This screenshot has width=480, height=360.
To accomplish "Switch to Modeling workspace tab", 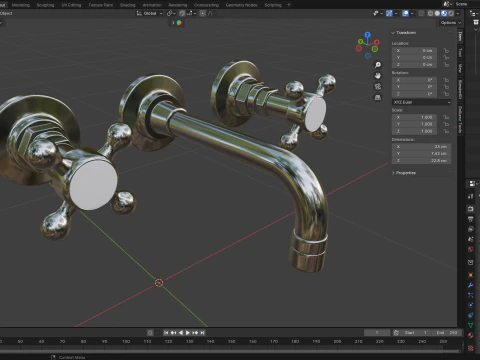I will click(20, 5).
